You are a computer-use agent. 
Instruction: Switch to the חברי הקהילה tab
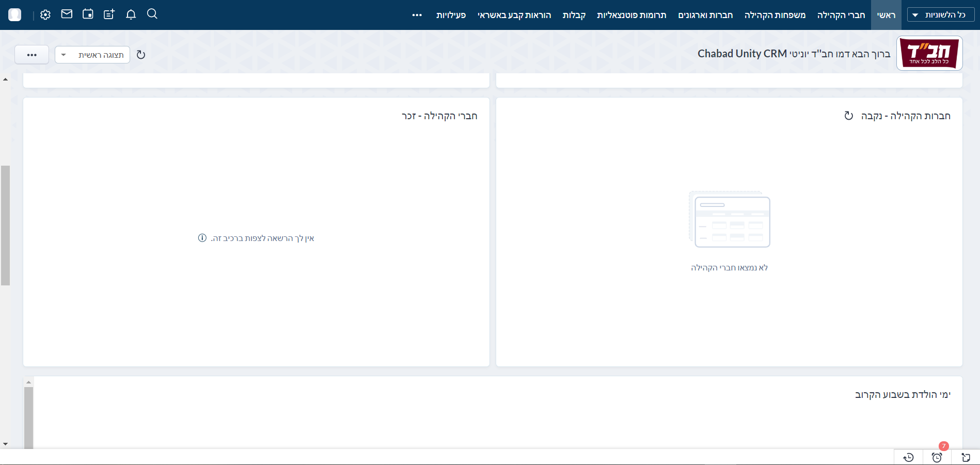(x=841, y=15)
